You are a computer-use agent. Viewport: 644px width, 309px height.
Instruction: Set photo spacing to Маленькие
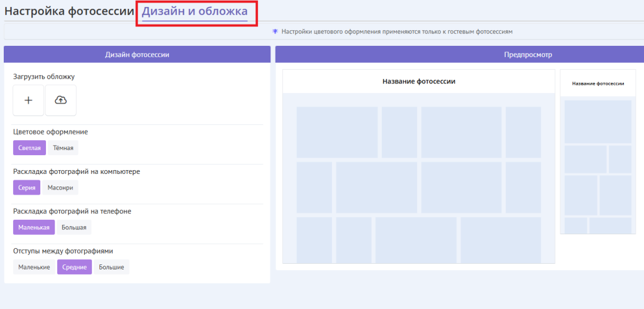(34, 267)
